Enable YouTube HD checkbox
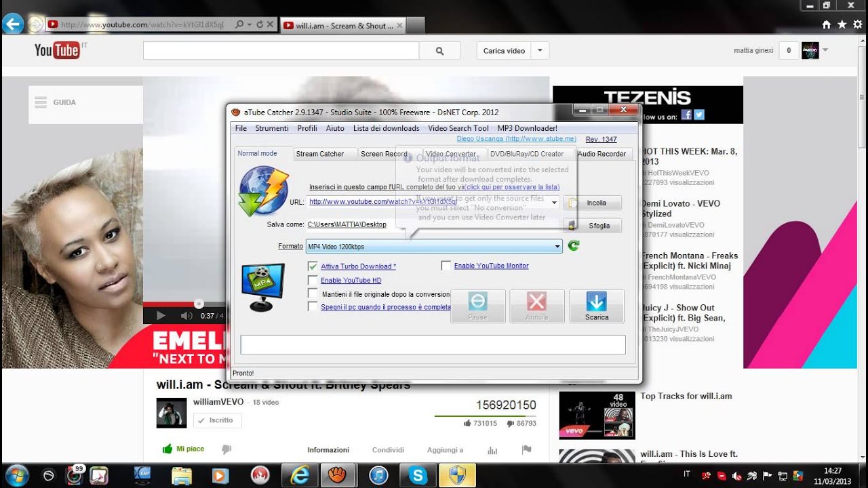This screenshot has width=868, height=488. pyautogui.click(x=313, y=280)
